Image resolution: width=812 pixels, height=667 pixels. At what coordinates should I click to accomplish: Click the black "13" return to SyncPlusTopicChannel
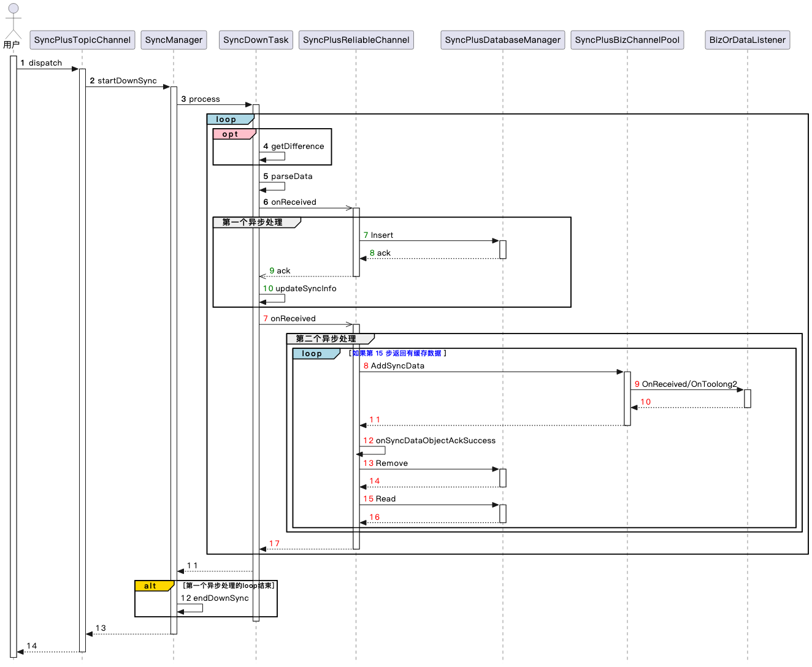[x=101, y=628]
